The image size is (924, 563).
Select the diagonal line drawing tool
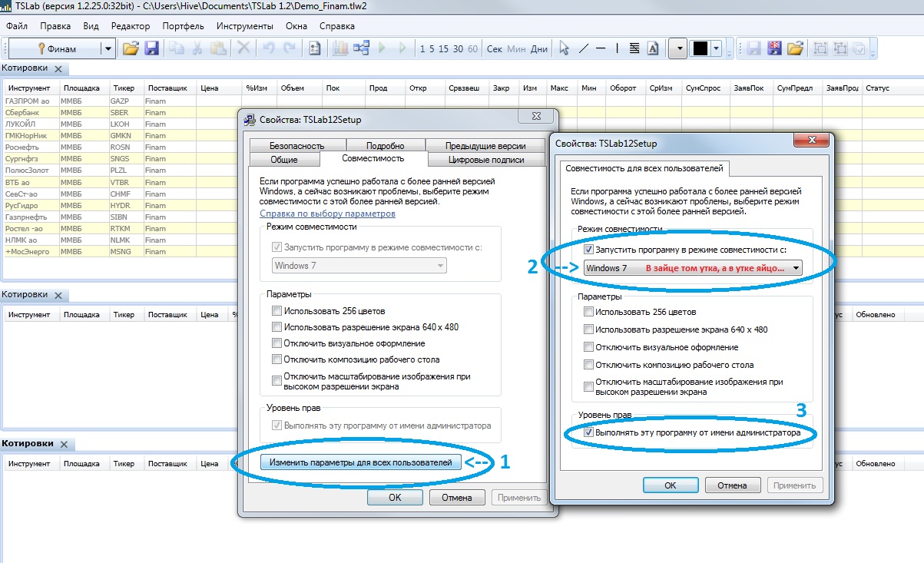tap(583, 48)
